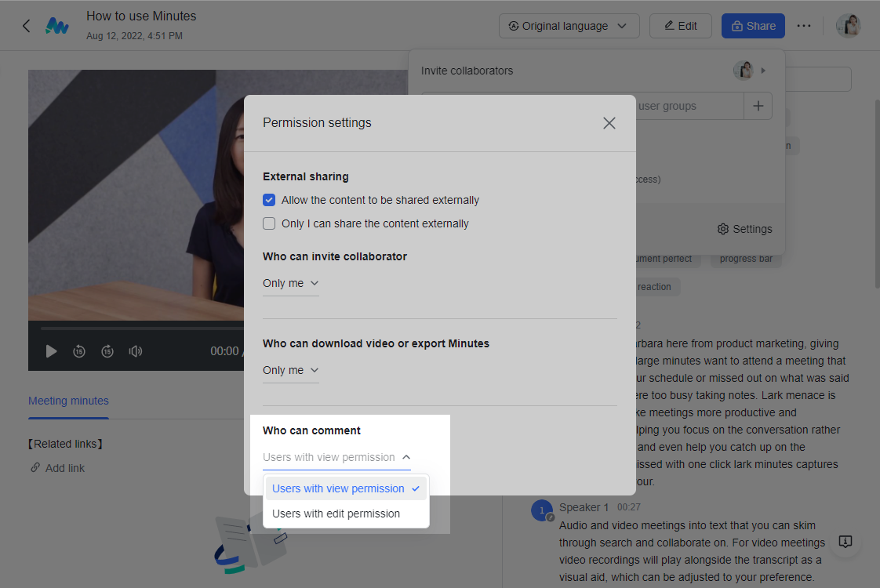Screen dimensions: 880x588
Task: Open the feedback icon at bottom right
Action: pyautogui.click(x=845, y=542)
